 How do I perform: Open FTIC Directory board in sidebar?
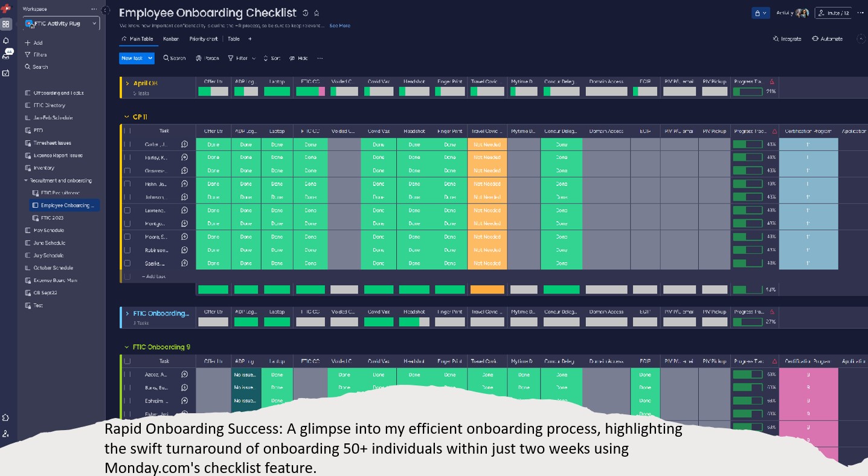tap(50, 105)
